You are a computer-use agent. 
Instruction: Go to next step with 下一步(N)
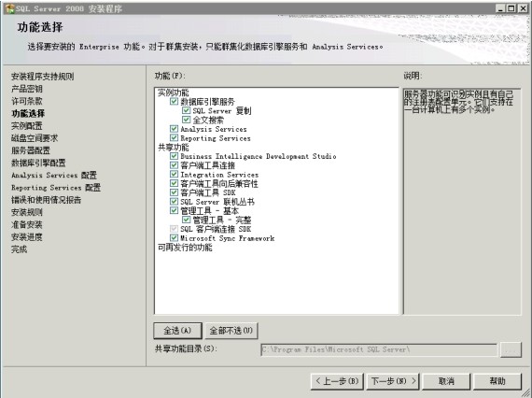[393, 381]
